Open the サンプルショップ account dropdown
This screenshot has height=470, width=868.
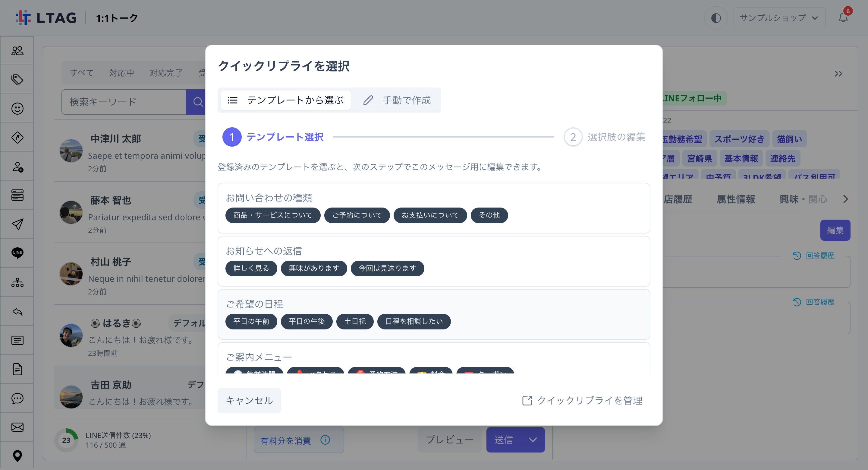[x=779, y=18]
